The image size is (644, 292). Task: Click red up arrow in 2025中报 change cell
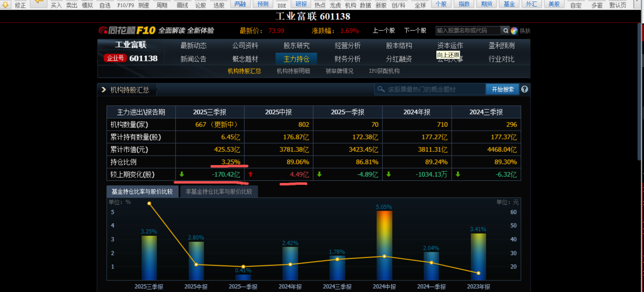[251, 174]
